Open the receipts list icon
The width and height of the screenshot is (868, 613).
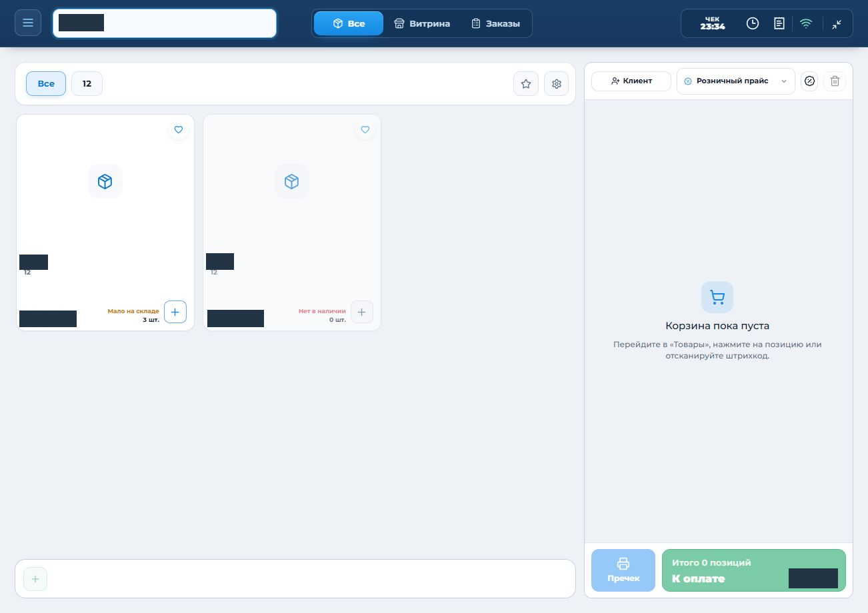click(x=779, y=23)
